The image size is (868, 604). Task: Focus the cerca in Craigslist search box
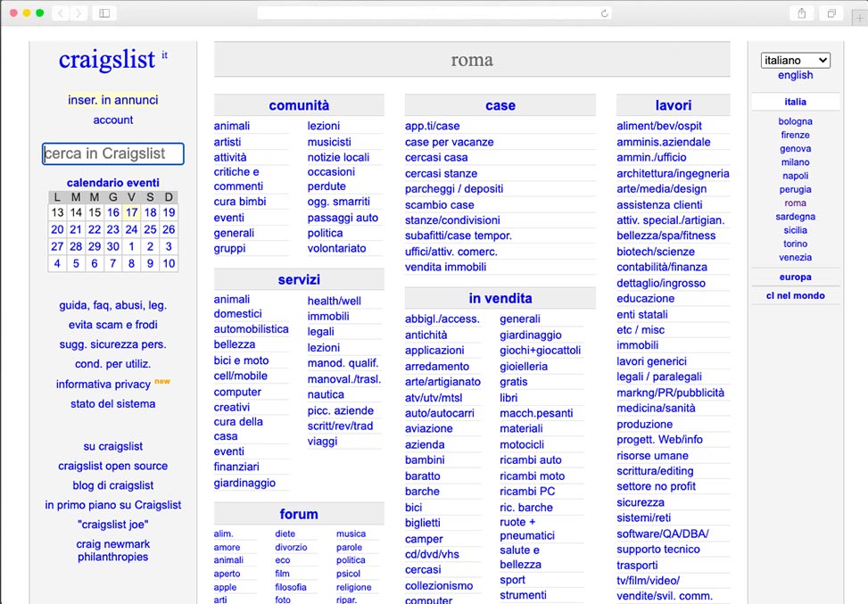click(x=113, y=153)
